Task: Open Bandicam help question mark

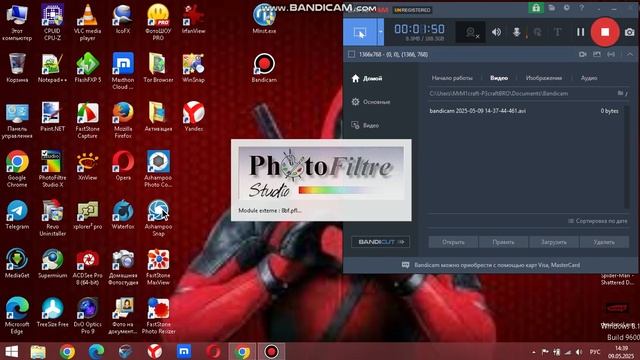Action: (581, 8)
